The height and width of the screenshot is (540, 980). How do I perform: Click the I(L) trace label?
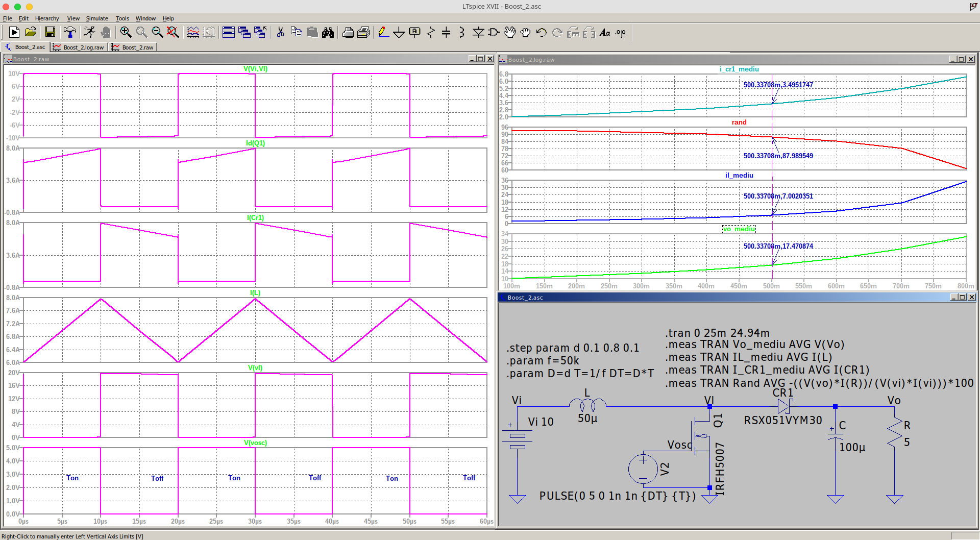click(255, 292)
